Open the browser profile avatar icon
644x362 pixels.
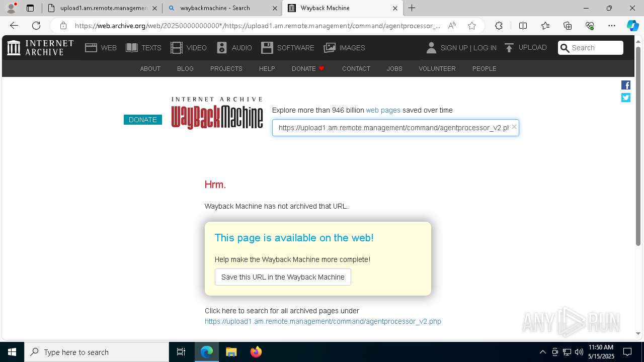pyautogui.click(x=11, y=8)
